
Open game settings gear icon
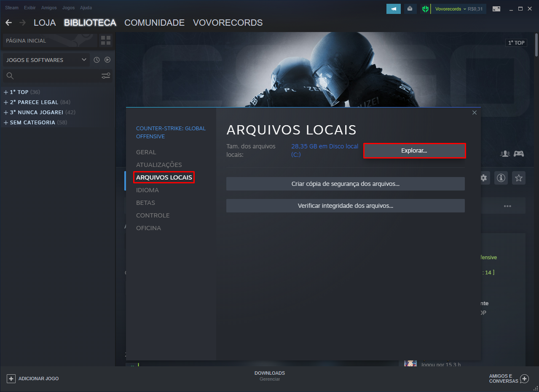click(x=484, y=178)
